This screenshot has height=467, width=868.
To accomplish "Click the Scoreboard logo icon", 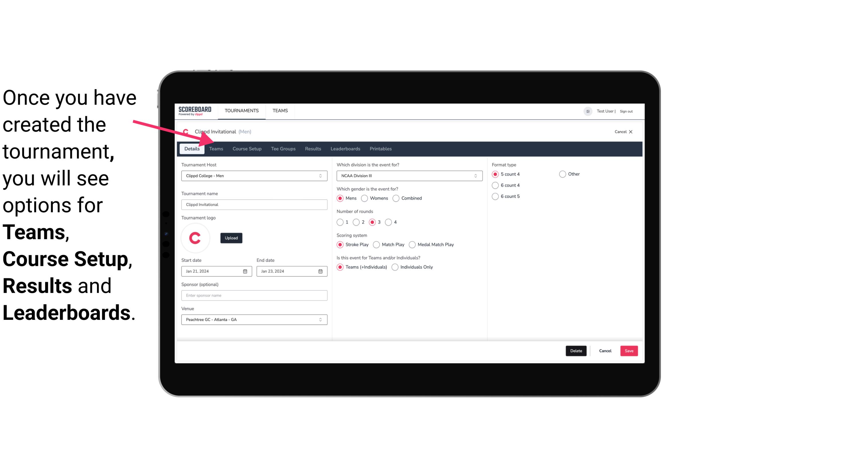I will click(x=195, y=110).
